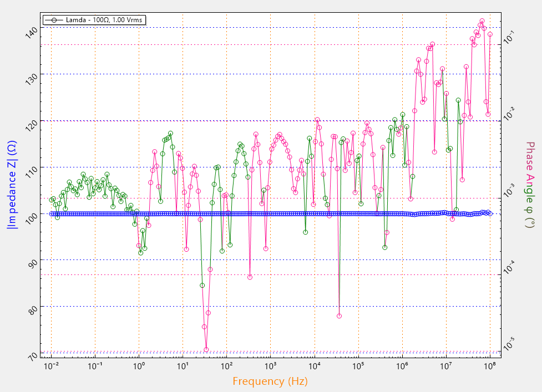
Task: Click the 110 impedance axis label
Action: (32, 172)
